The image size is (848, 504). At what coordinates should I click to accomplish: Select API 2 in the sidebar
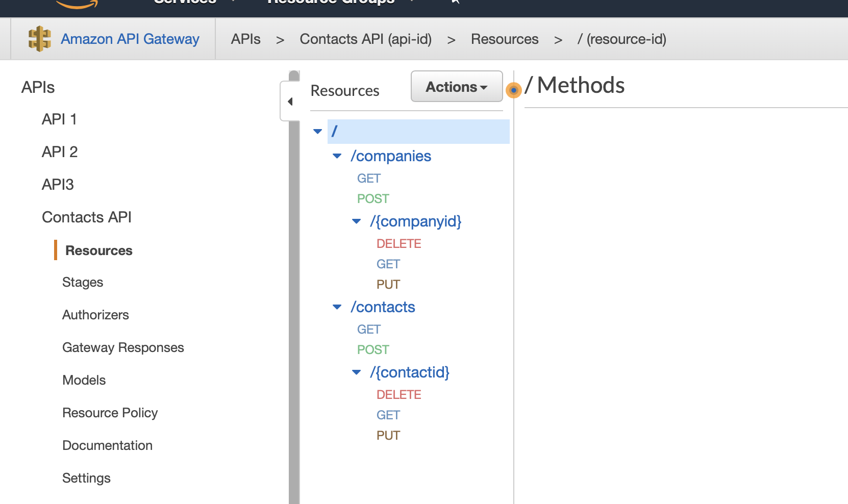pos(60,152)
